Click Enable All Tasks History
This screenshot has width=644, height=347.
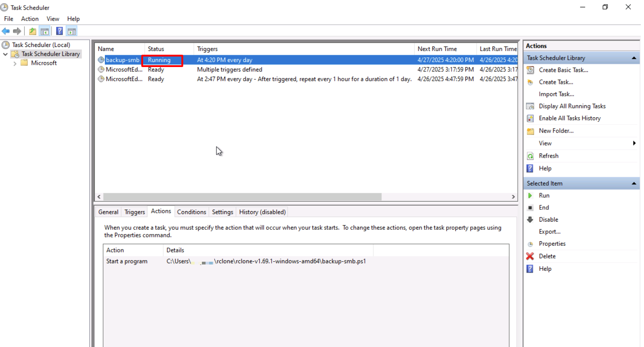tap(569, 118)
